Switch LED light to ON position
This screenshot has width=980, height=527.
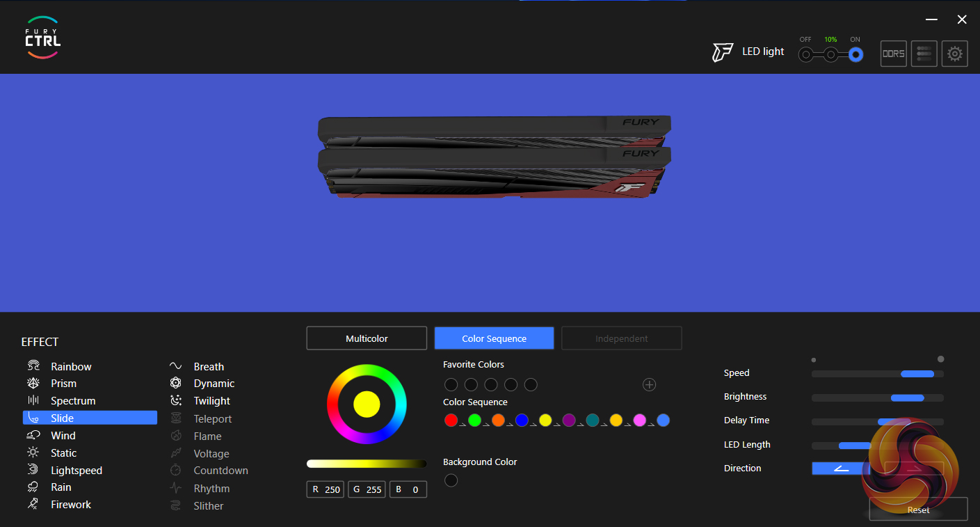pyautogui.click(x=856, y=54)
